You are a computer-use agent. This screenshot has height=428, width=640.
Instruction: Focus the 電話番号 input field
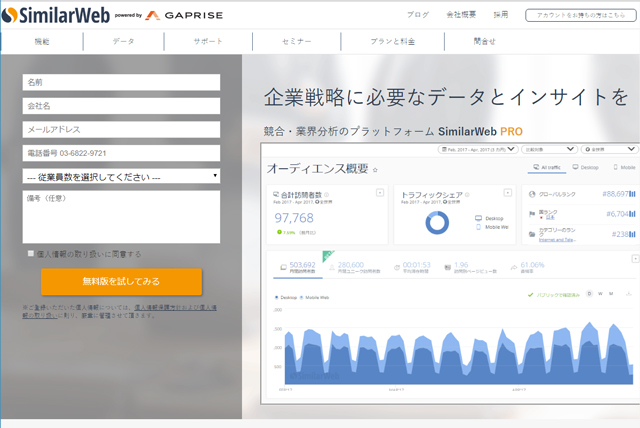click(x=121, y=153)
